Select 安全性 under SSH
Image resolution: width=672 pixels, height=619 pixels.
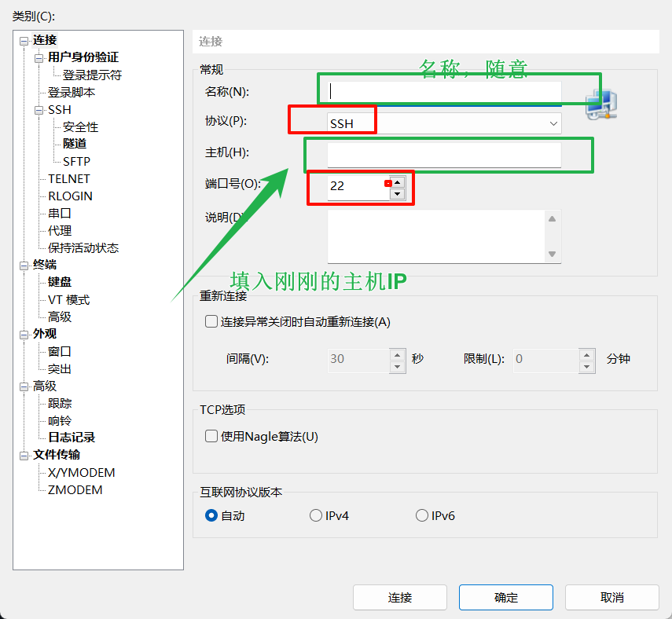pos(81,126)
